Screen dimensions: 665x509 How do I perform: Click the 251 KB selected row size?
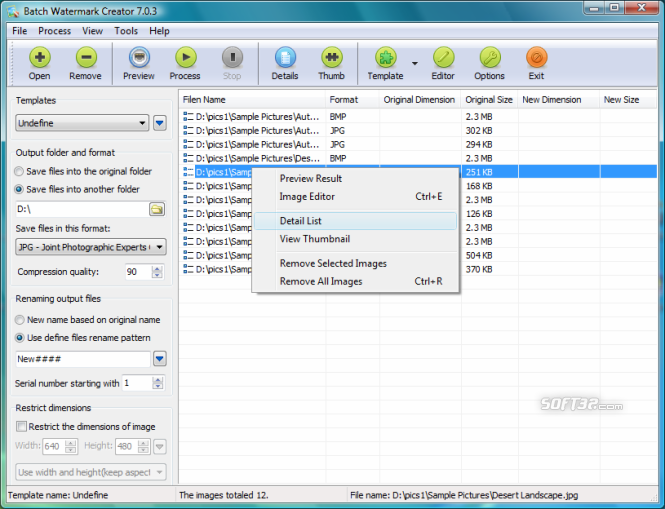(479, 172)
